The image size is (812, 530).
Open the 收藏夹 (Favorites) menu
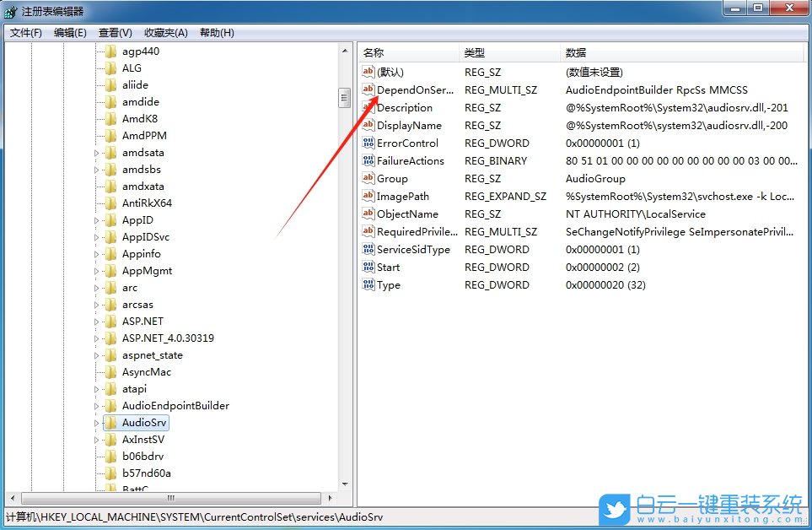click(x=165, y=32)
